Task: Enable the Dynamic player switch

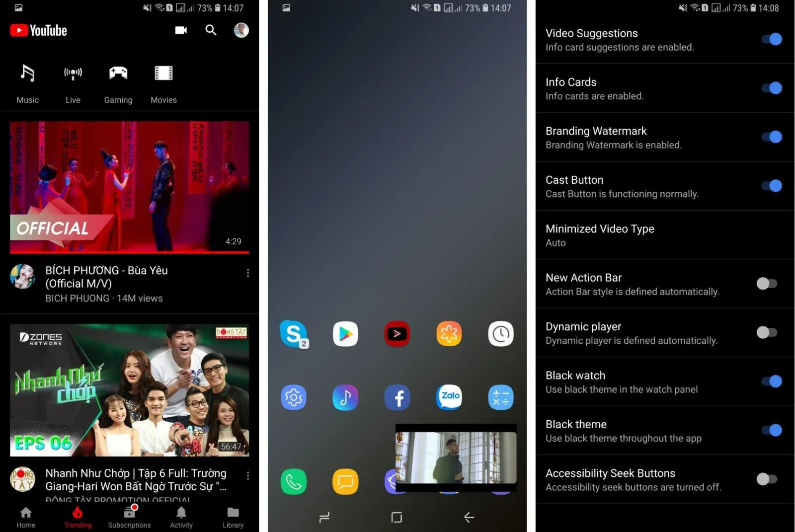Action: click(767, 332)
